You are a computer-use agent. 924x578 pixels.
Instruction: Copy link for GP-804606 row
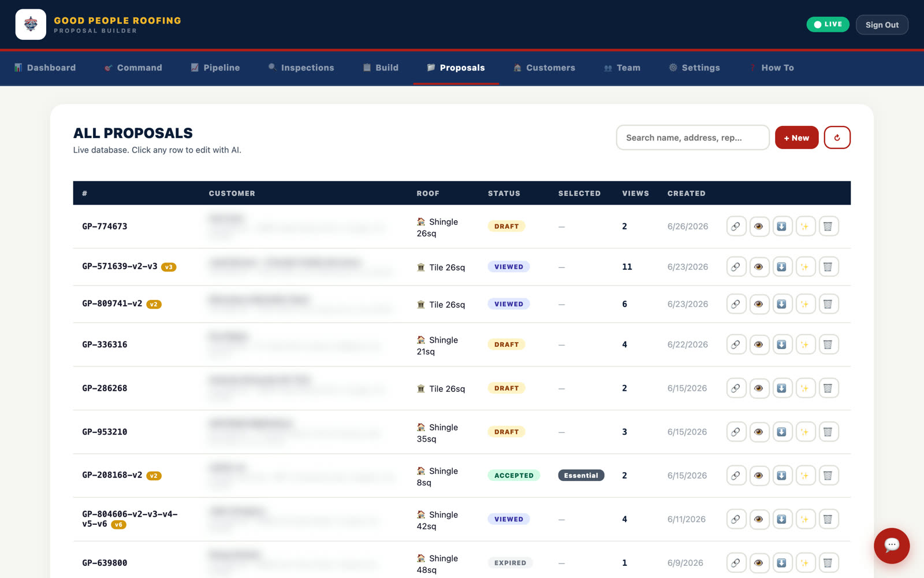tap(736, 519)
